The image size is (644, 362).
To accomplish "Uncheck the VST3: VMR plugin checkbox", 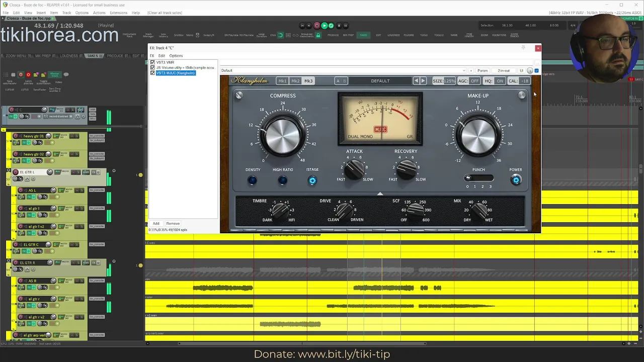I will (x=153, y=62).
